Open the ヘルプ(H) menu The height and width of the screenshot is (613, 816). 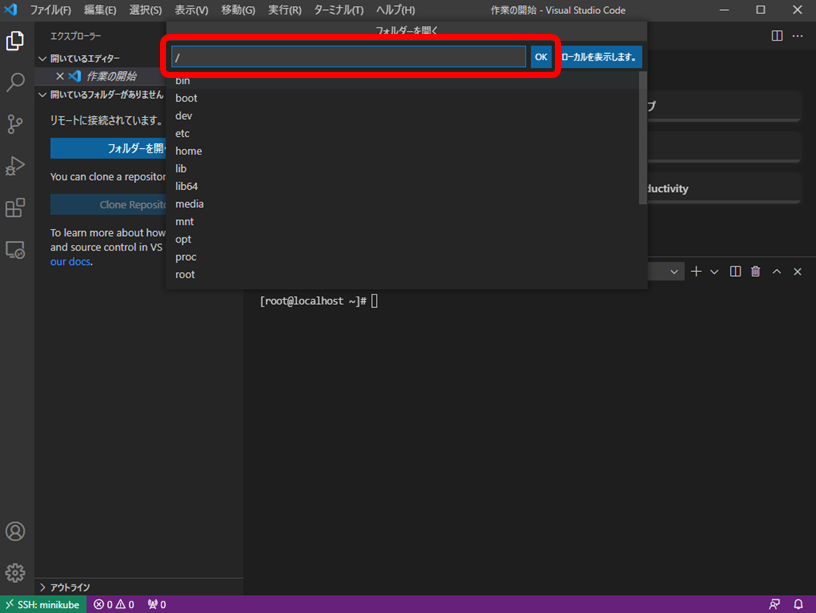coord(396,10)
